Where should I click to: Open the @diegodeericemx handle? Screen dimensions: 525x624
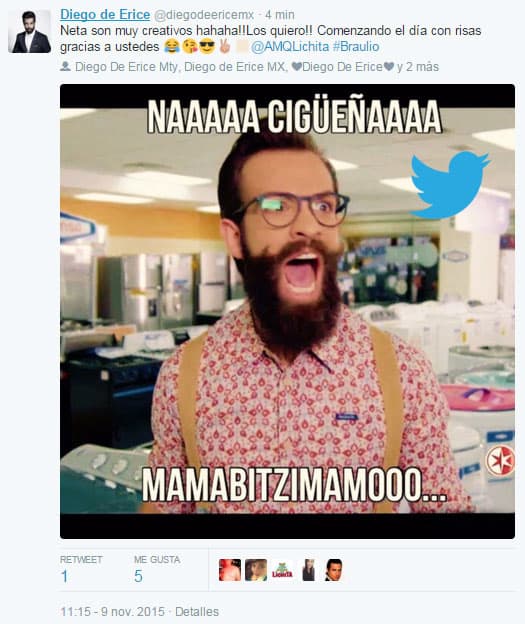204,15
